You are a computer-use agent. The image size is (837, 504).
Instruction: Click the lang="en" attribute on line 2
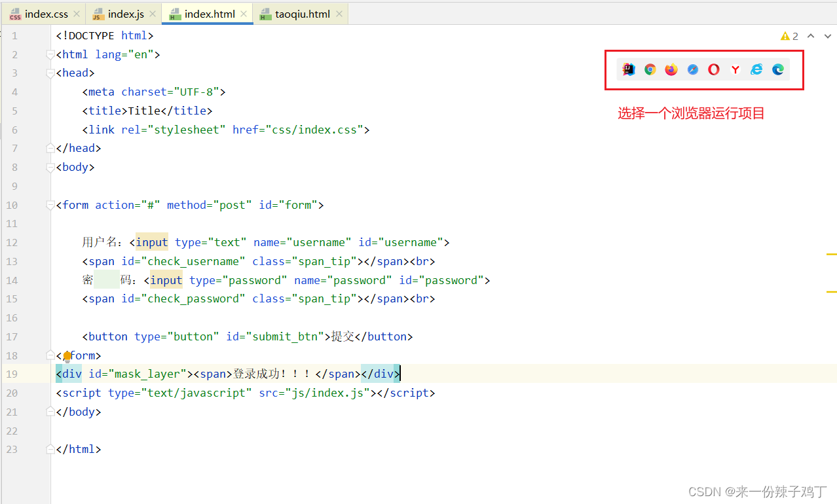tap(124, 54)
